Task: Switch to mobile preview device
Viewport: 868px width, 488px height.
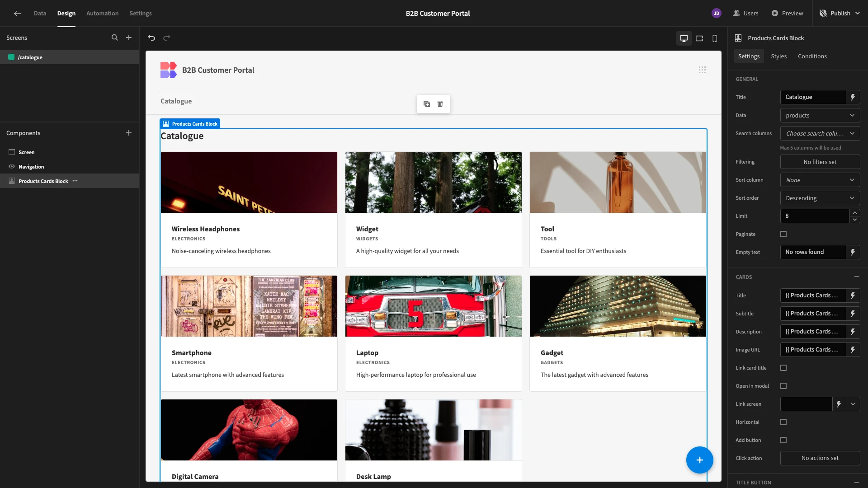Action: 715,38
